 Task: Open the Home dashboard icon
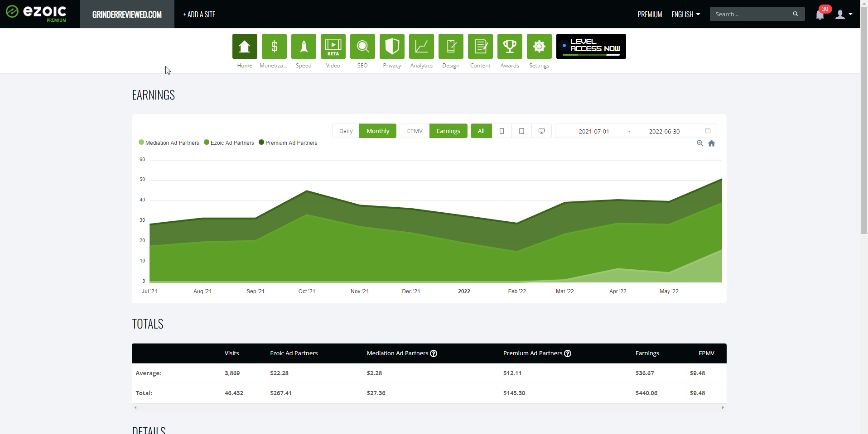tap(245, 46)
